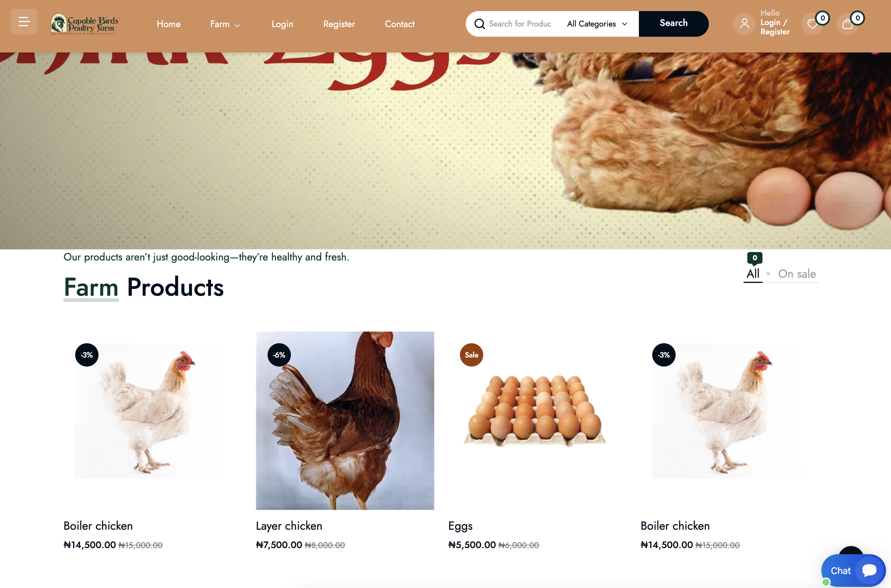This screenshot has width=891, height=588.
Task: Switch to the On sale tab
Action: (797, 274)
